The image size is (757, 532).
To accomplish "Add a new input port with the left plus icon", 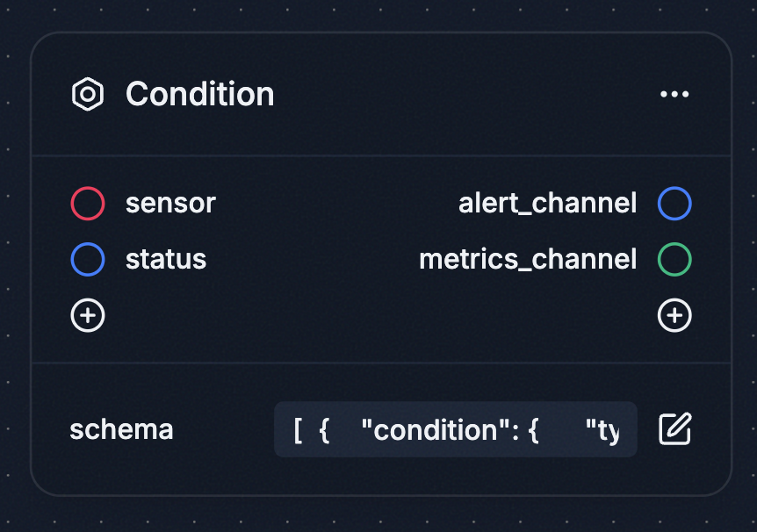I will tap(88, 315).
